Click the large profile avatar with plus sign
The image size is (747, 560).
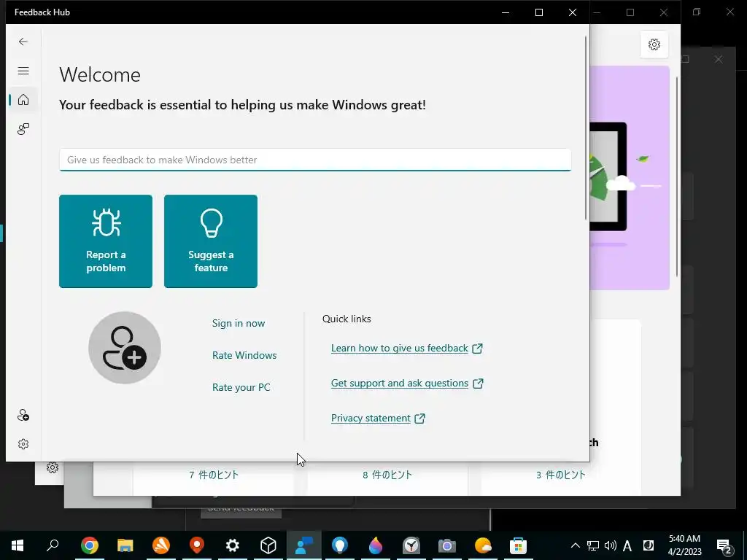click(x=124, y=348)
